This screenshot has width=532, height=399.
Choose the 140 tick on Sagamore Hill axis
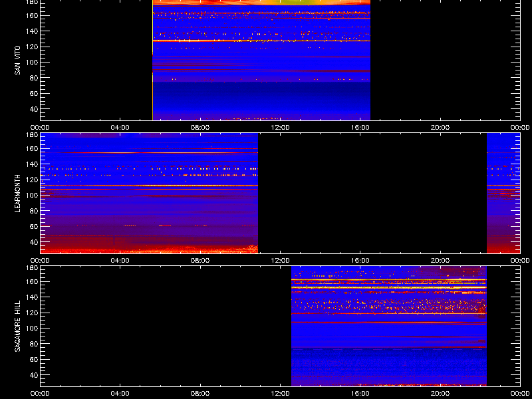coord(31,297)
